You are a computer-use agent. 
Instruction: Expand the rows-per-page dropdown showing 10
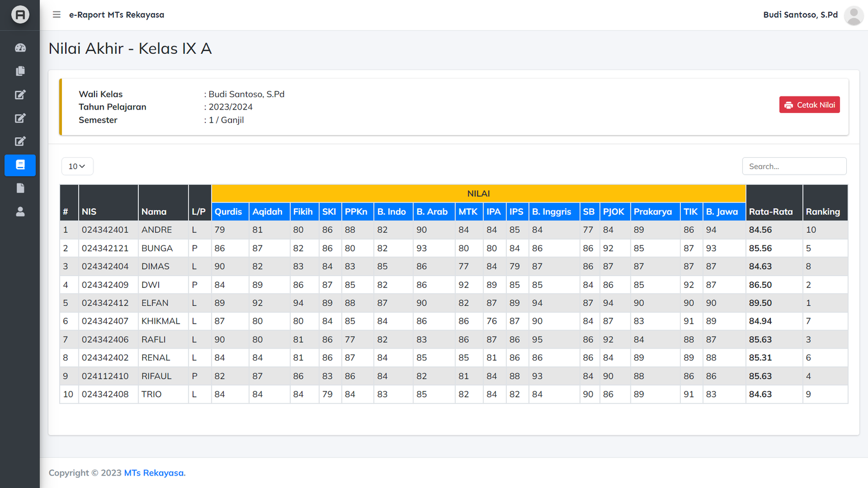click(77, 166)
